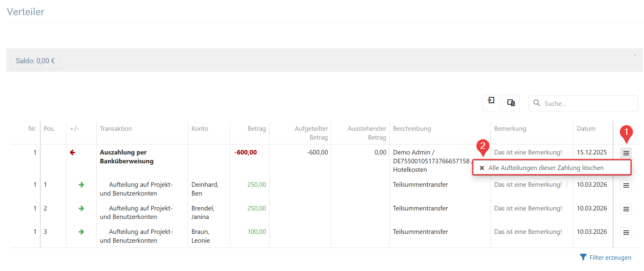Open hamburger menu for Braun, Leonie row
The height and width of the screenshot is (271, 644).
point(626,233)
